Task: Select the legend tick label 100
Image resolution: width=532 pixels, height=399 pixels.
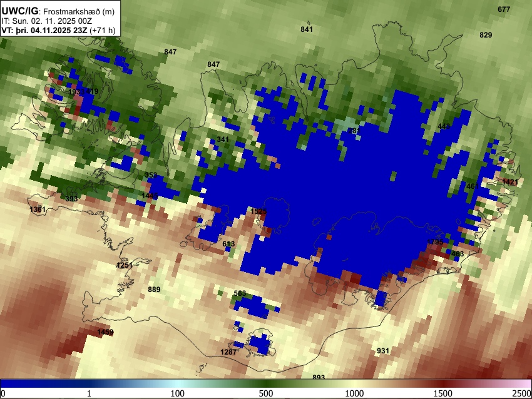Action: (178, 393)
